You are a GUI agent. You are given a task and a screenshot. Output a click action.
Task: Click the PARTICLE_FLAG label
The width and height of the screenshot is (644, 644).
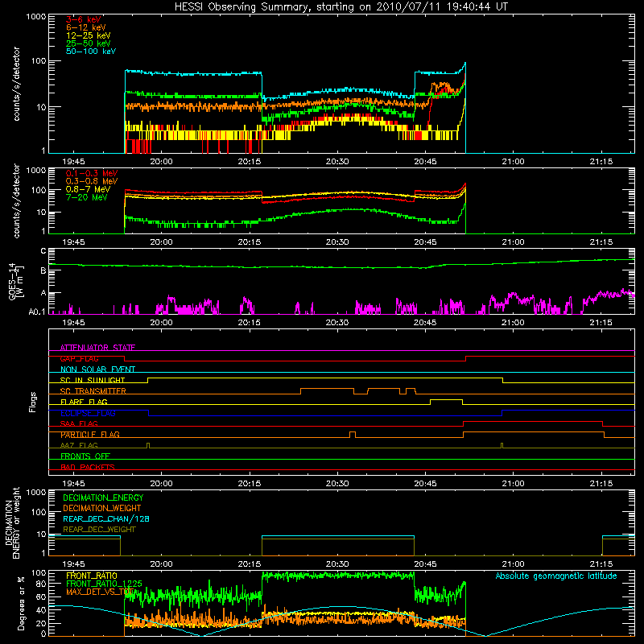[90, 435]
